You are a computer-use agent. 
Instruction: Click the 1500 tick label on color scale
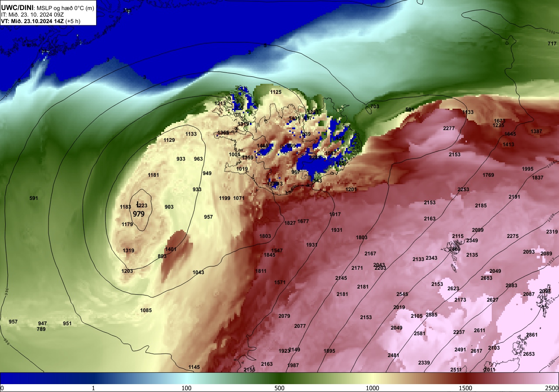466,388
